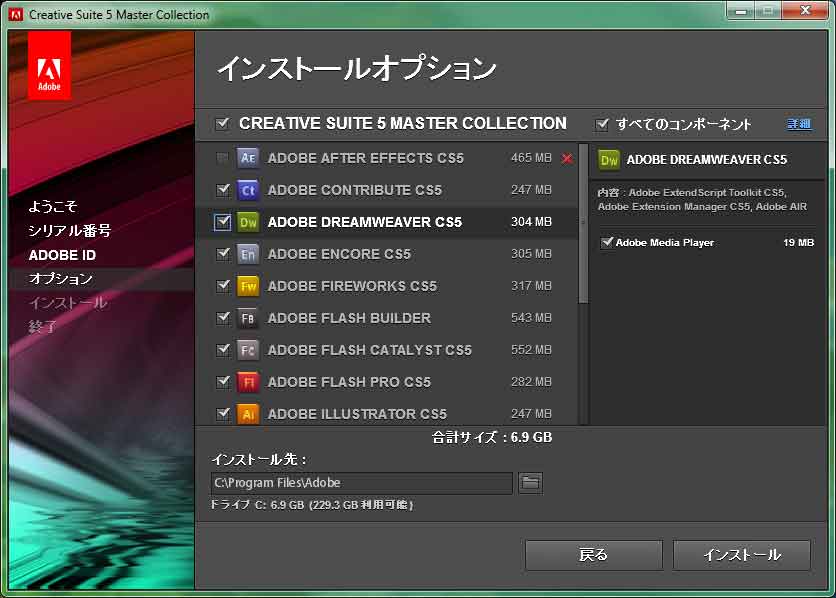Select the ADOBE ILLUSTRATOR CS5 row label

(x=357, y=414)
